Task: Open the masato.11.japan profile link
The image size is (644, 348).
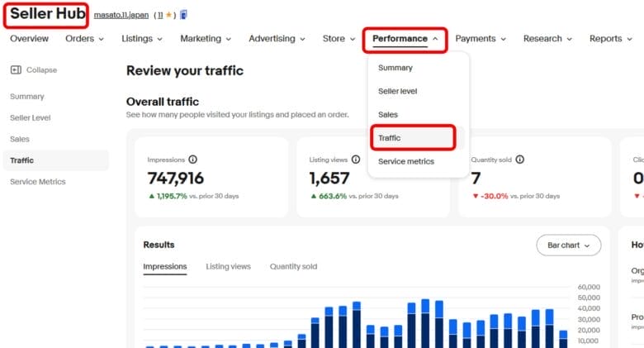Action: [x=121, y=15]
